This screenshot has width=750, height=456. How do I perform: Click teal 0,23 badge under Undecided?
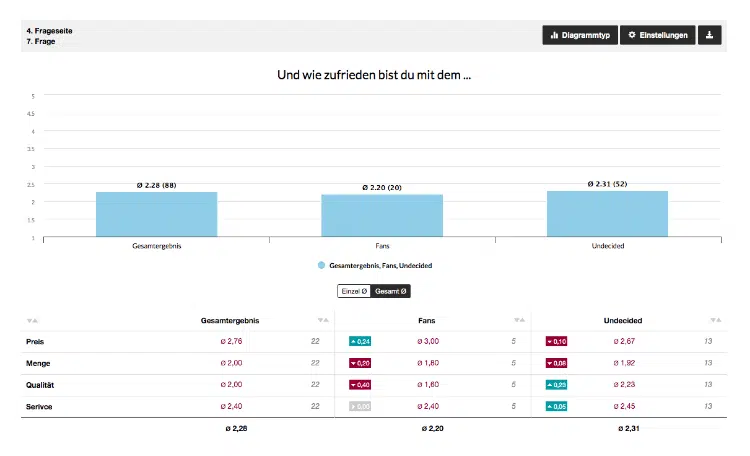point(556,385)
